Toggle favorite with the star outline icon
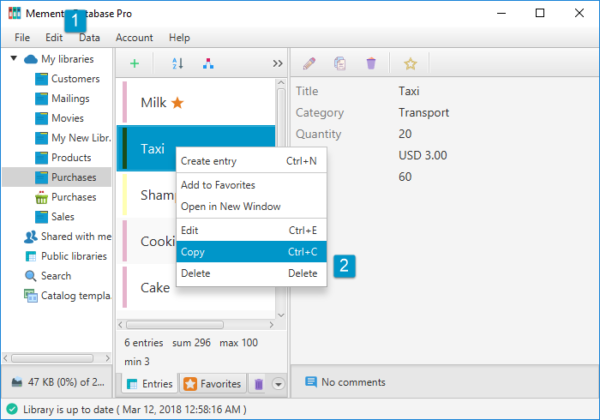The image size is (600, 420). pos(410,63)
